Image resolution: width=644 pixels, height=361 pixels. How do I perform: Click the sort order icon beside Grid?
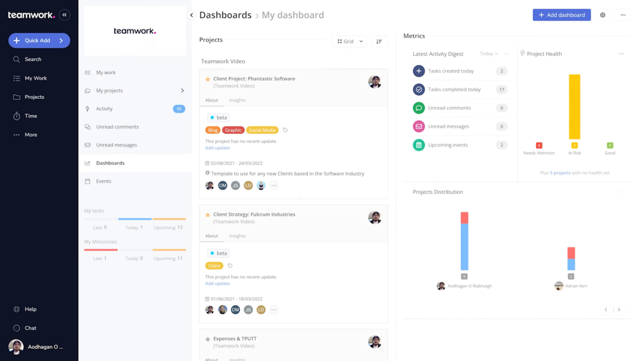pos(379,41)
